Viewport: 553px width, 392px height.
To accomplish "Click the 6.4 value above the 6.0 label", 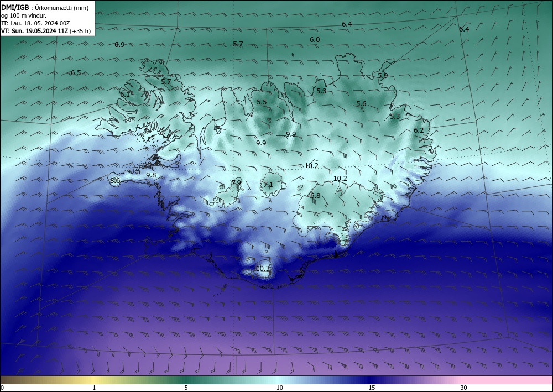I will (x=347, y=24).
